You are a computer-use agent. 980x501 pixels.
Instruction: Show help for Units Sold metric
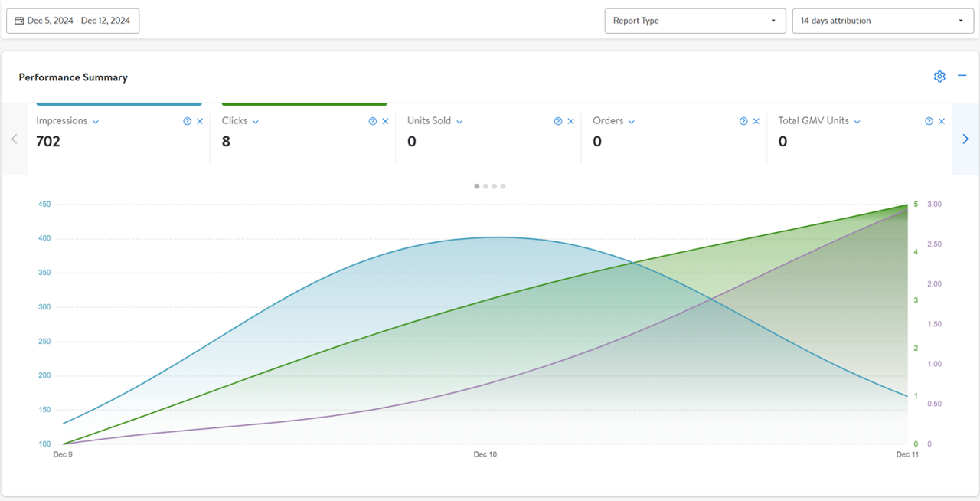click(558, 121)
